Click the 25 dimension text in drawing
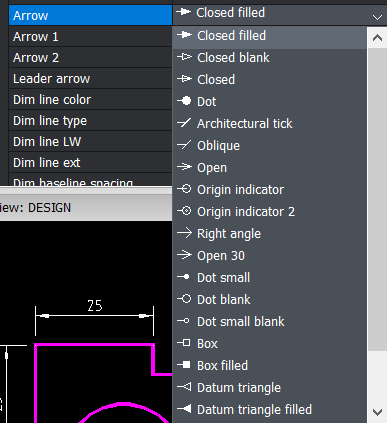 [94, 306]
